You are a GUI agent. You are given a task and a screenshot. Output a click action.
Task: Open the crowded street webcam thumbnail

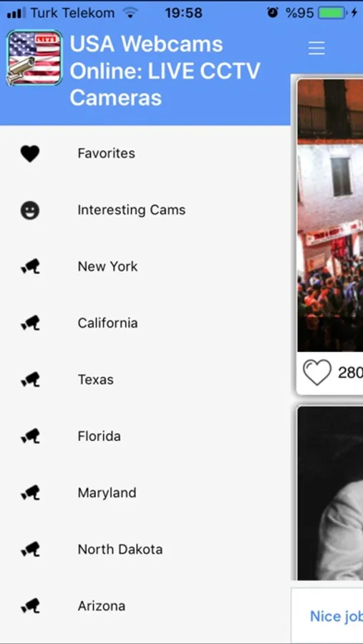[330, 215]
